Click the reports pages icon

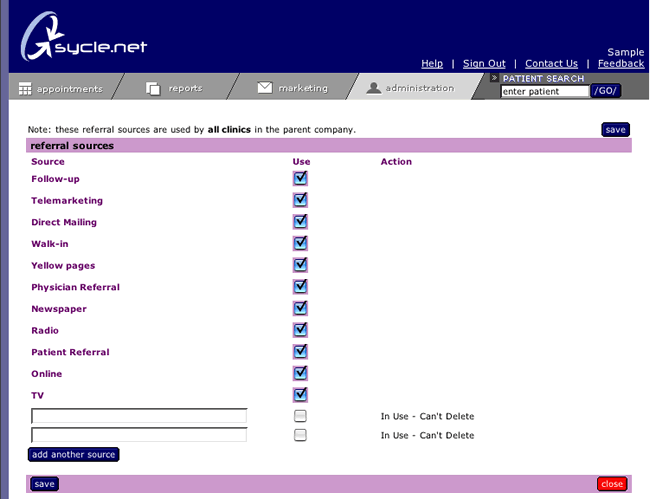[153, 88]
